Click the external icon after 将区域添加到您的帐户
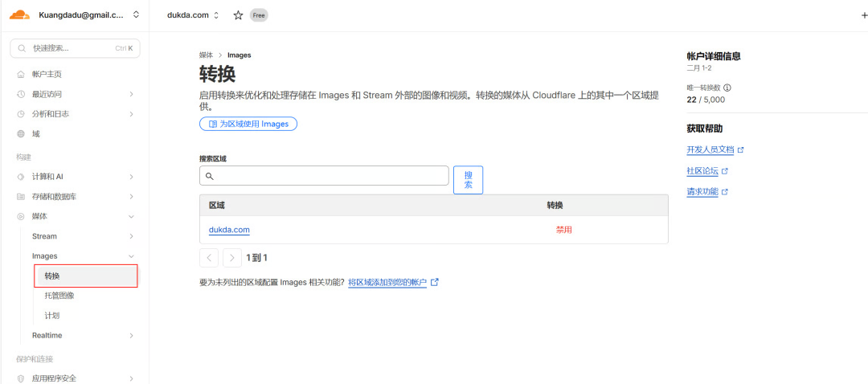Image resolution: width=868 pixels, height=384 pixels. click(x=435, y=282)
